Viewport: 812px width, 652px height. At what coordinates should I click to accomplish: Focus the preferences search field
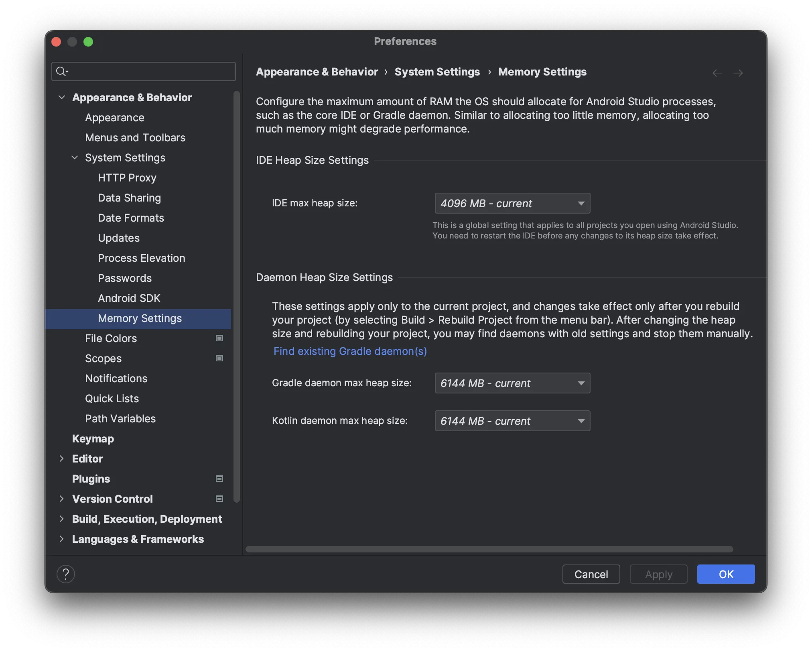point(148,71)
